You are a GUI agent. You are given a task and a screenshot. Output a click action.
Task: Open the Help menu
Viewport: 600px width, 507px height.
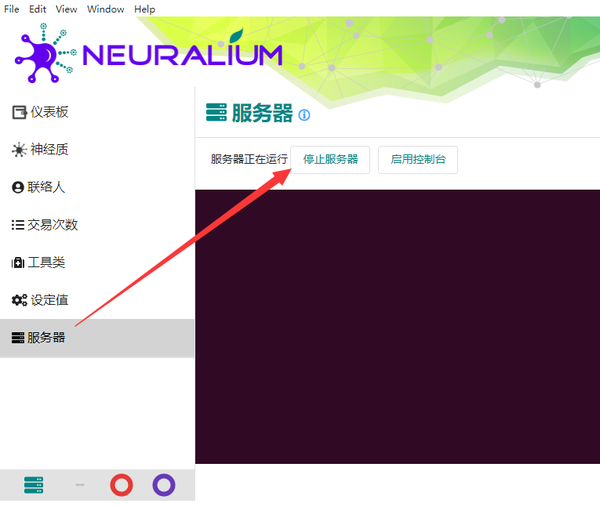(144, 9)
